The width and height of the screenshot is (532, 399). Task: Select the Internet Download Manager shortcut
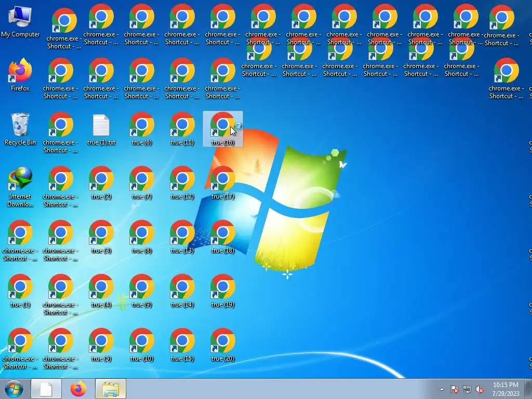pos(20,187)
